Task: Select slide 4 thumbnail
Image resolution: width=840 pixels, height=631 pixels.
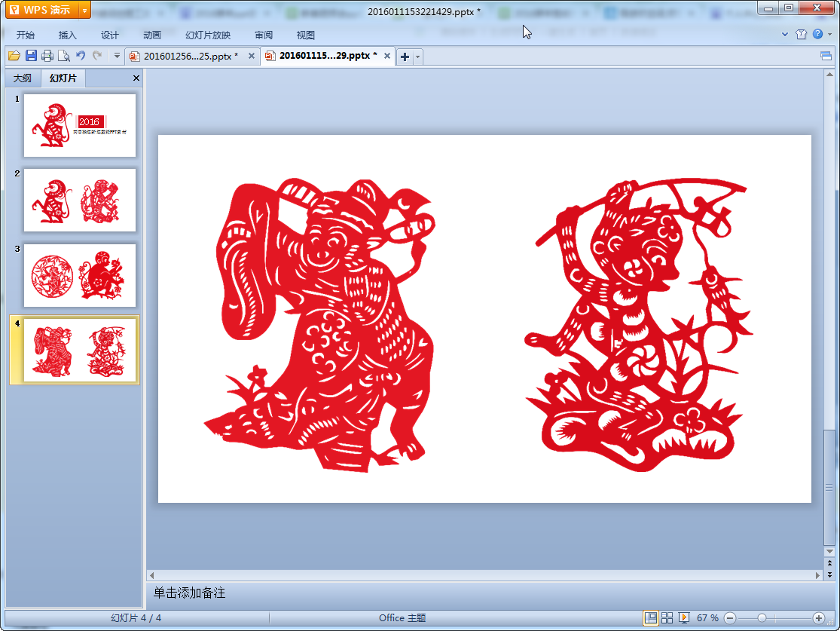Action: (x=80, y=350)
